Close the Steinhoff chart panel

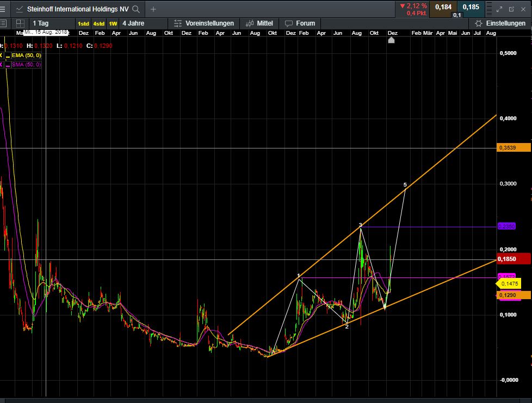523,9
